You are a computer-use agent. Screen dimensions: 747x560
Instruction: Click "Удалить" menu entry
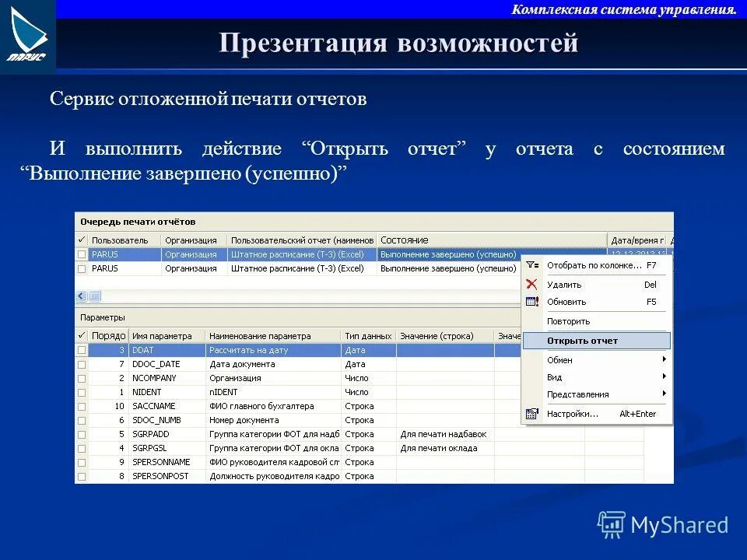(x=564, y=284)
